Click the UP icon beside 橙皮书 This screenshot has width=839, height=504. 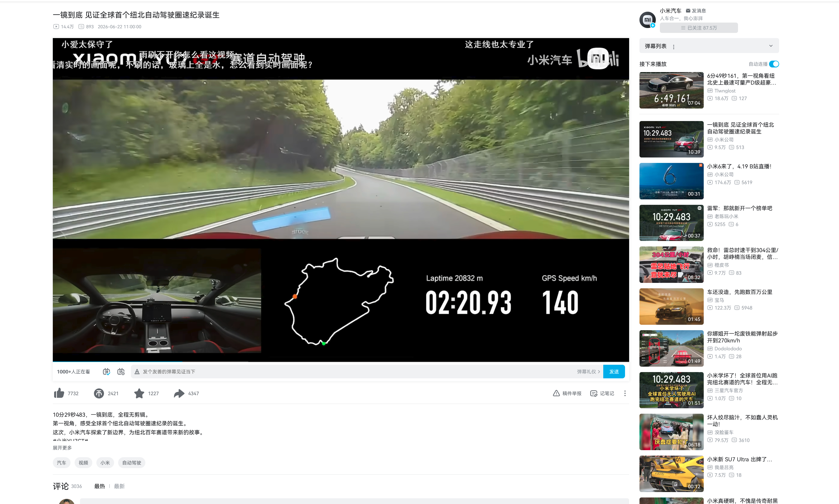point(710,265)
